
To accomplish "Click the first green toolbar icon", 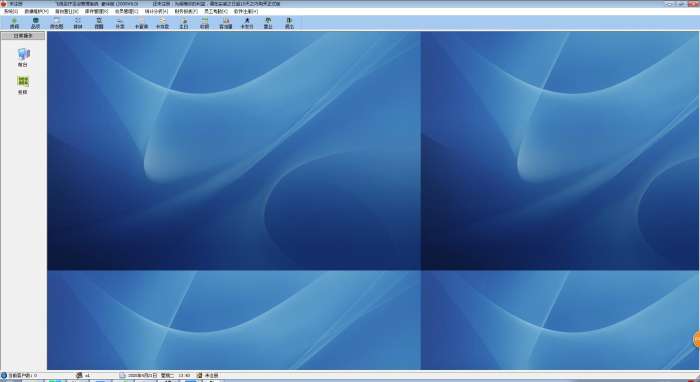I will pyautogui.click(x=14, y=23).
